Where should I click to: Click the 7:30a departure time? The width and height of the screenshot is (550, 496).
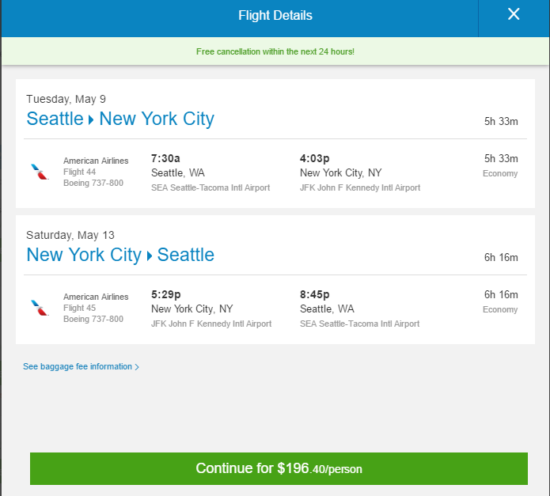(x=166, y=159)
